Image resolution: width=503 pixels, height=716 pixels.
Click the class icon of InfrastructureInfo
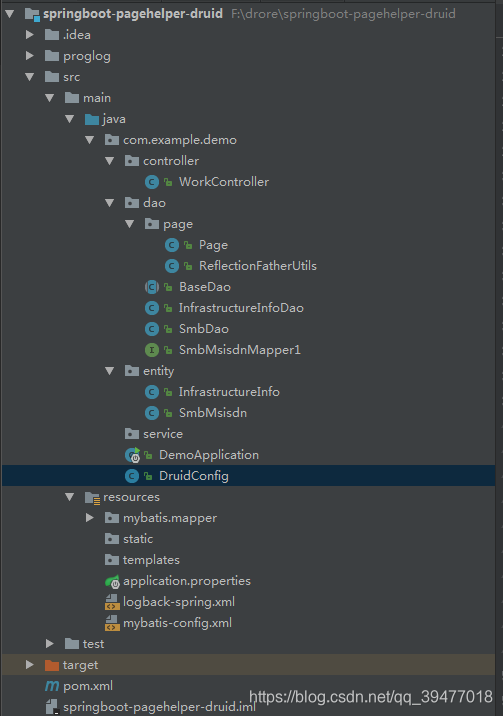[x=152, y=392]
